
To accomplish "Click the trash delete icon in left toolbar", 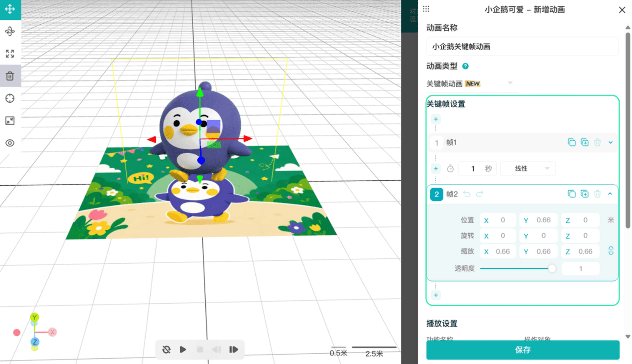I will point(10,76).
